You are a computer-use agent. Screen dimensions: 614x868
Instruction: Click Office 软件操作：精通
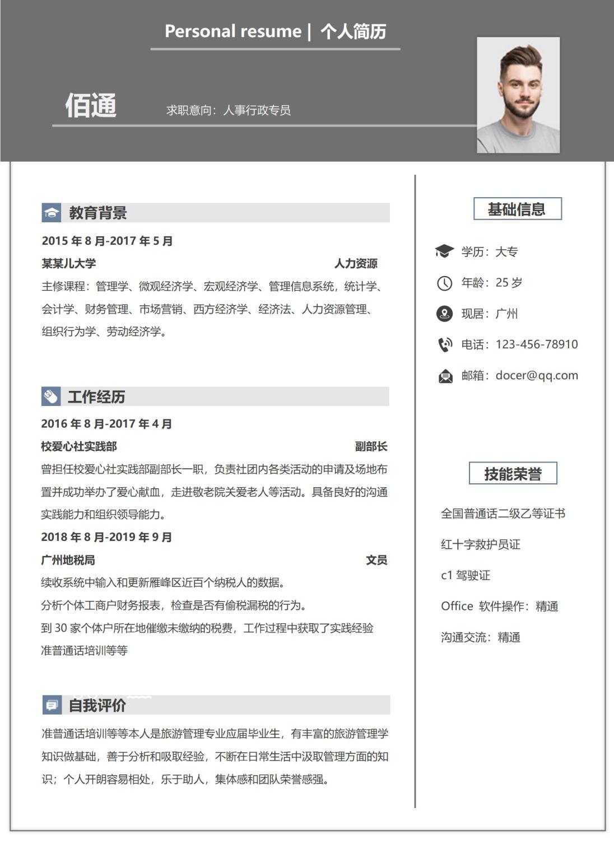pyautogui.click(x=500, y=606)
